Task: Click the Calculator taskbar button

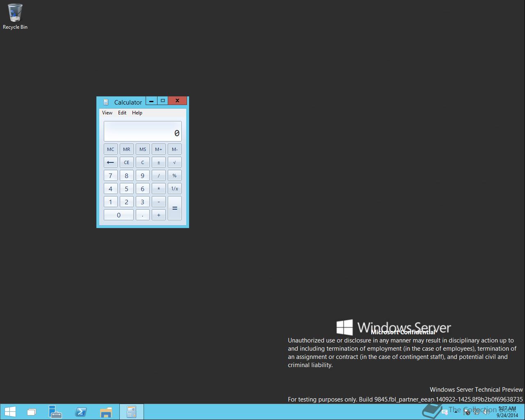Action: click(x=131, y=412)
